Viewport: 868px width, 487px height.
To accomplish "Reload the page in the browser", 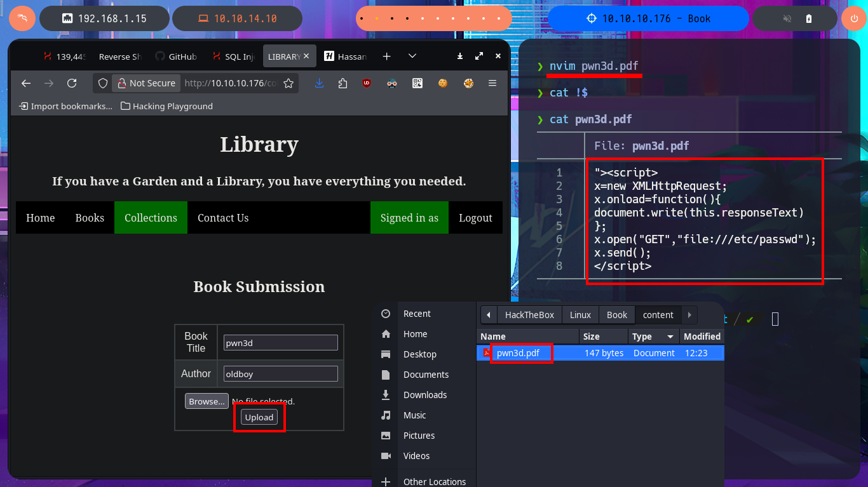I will pos(72,83).
